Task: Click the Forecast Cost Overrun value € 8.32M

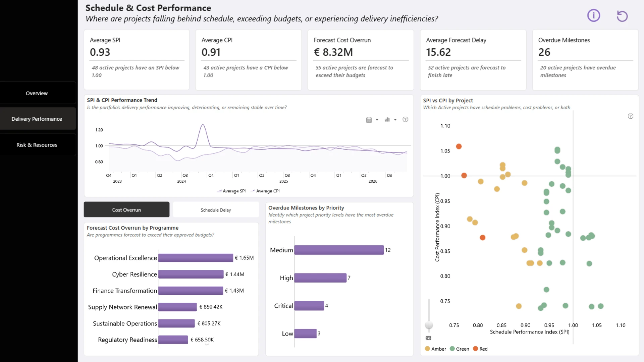Action: coord(333,52)
